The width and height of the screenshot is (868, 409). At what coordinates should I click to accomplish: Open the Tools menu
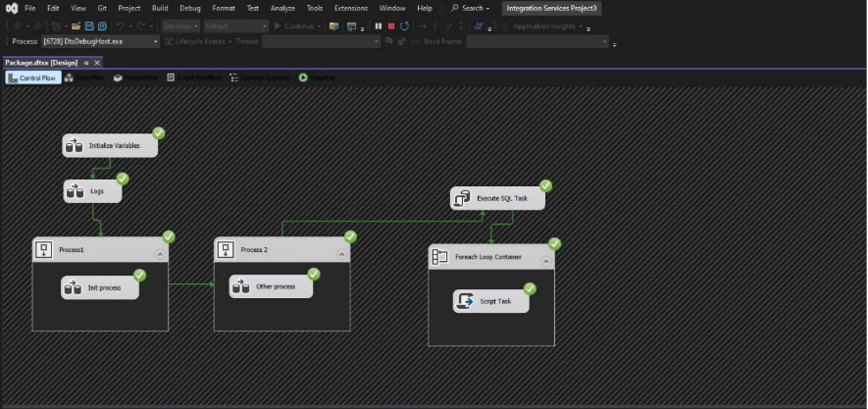315,8
